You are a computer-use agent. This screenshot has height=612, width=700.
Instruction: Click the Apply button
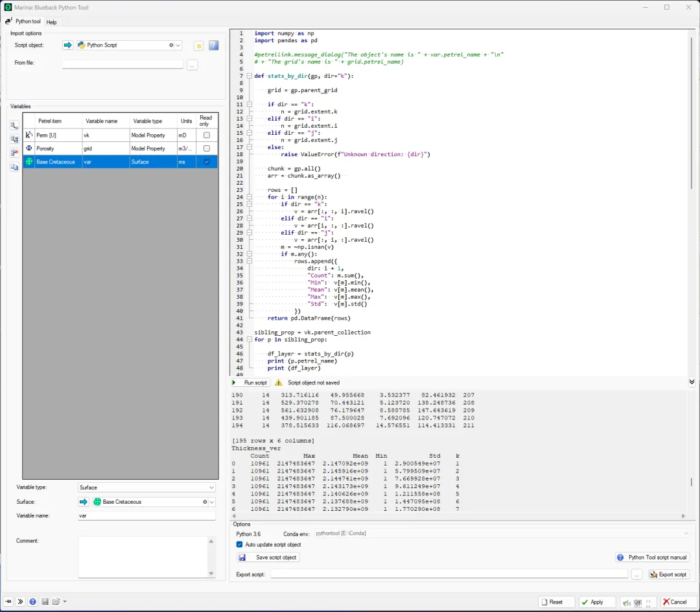597,602
